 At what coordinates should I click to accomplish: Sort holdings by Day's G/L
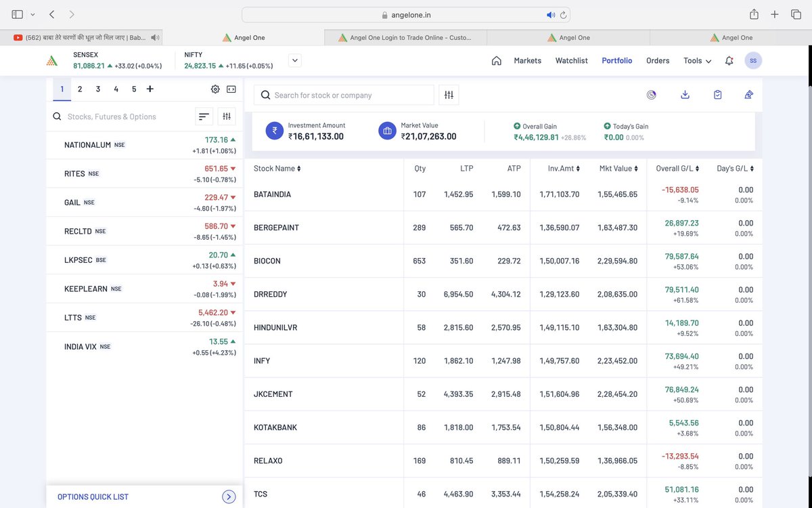pyautogui.click(x=735, y=168)
